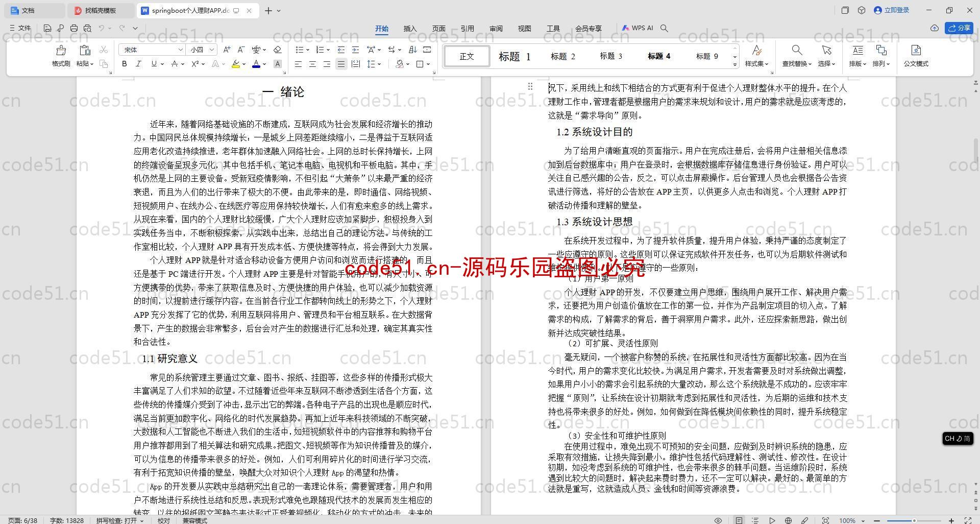The height and width of the screenshot is (524, 980).
Task: Set align right paragraph alignment
Action: coord(327,64)
